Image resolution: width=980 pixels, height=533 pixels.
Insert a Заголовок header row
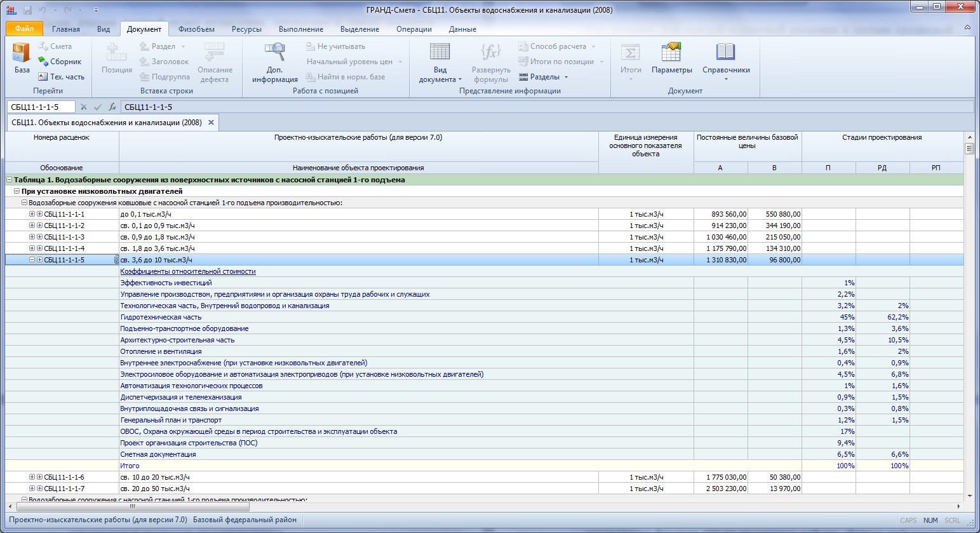click(164, 62)
